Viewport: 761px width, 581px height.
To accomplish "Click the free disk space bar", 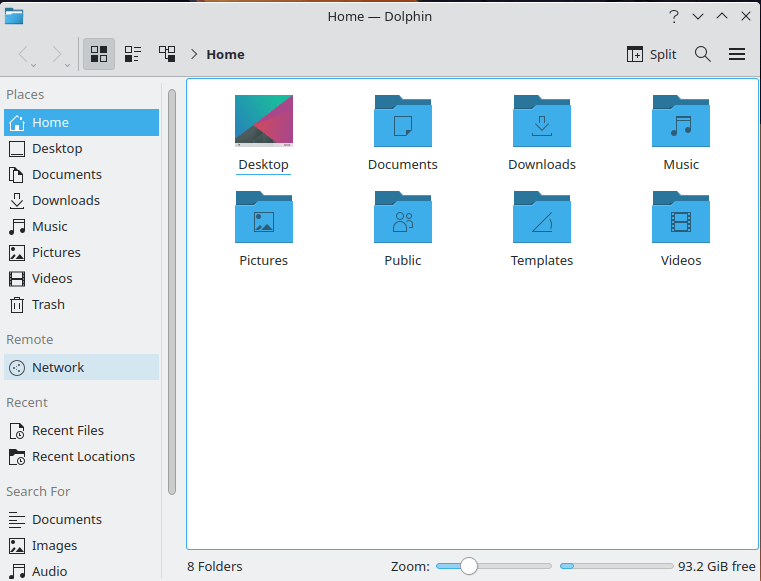I will (616, 566).
